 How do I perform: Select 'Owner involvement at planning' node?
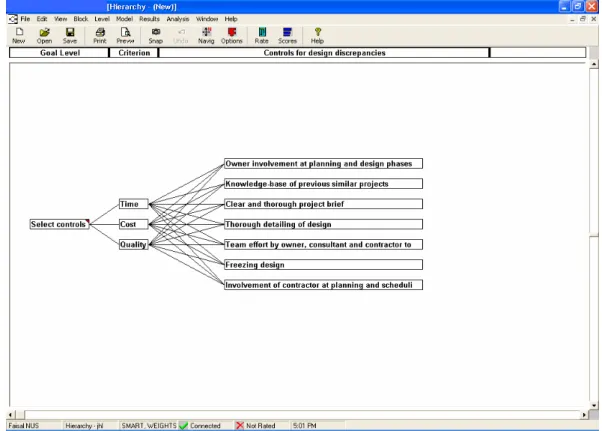(323, 163)
